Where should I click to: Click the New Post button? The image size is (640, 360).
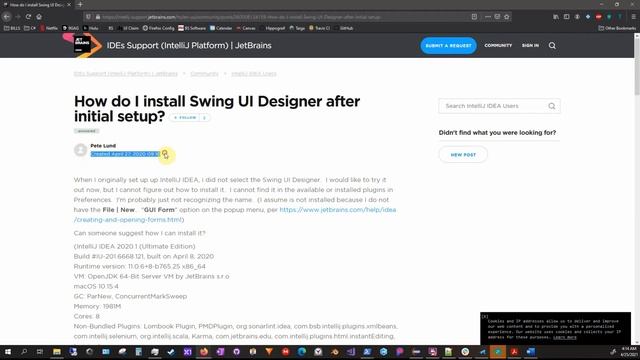(x=463, y=155)
